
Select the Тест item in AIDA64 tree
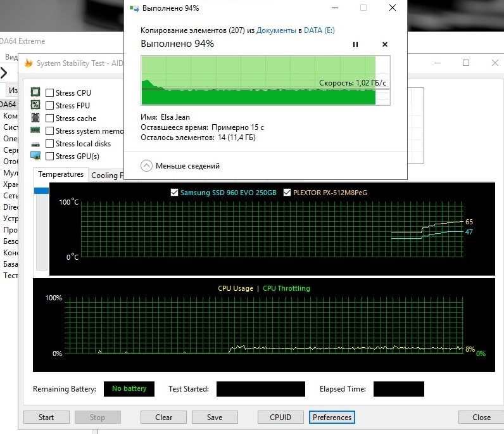click(x=10, y=276)
